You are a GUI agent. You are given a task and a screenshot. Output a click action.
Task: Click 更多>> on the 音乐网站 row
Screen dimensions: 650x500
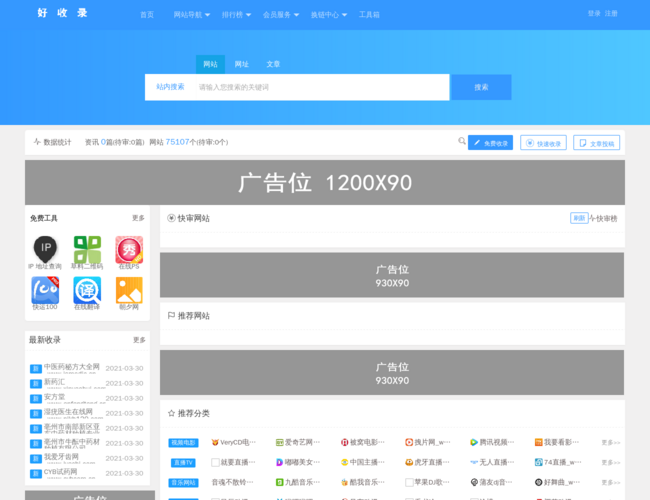(611, 483)
